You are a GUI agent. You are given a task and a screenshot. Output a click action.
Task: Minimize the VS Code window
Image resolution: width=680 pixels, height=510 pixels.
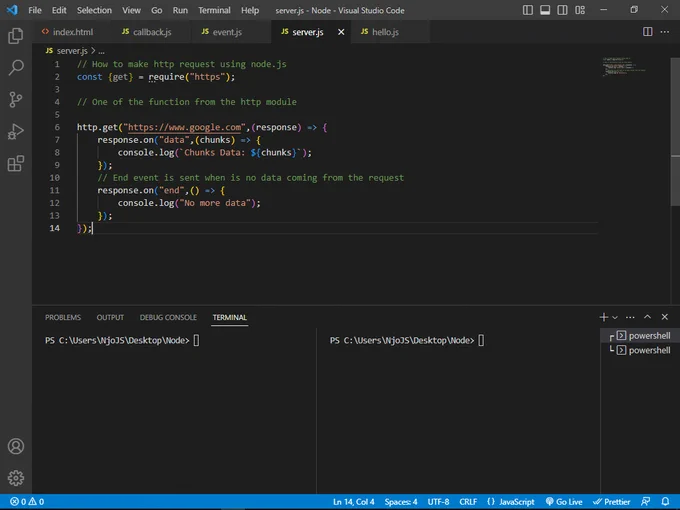[603, 10]
